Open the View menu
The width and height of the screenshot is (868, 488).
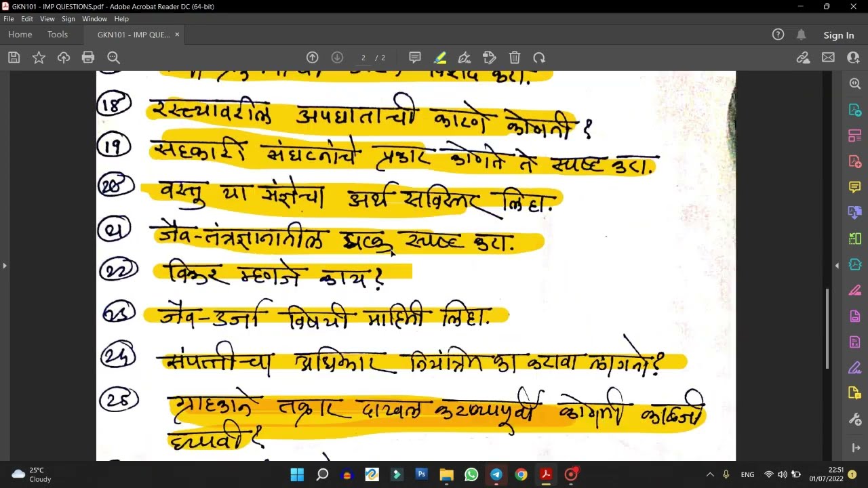[47, 19]
